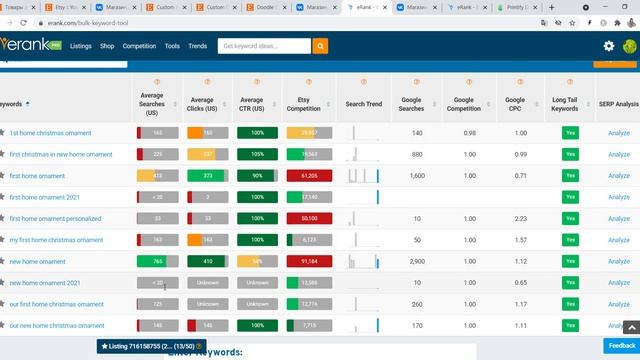This screenshot has width=640, height=360.
Task: Open the Shop menu
Action: (x=107, y=46)
